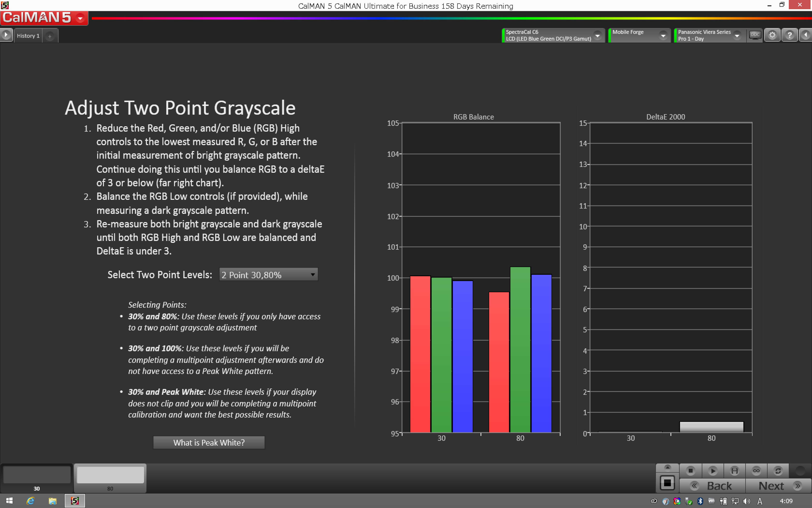Click the refresh cycle icon
This screenshot has width=812, height=508.
(x=778, y=471)
